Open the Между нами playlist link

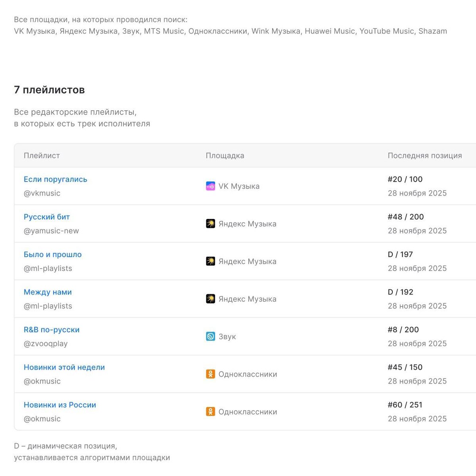(x=48, y=292)
